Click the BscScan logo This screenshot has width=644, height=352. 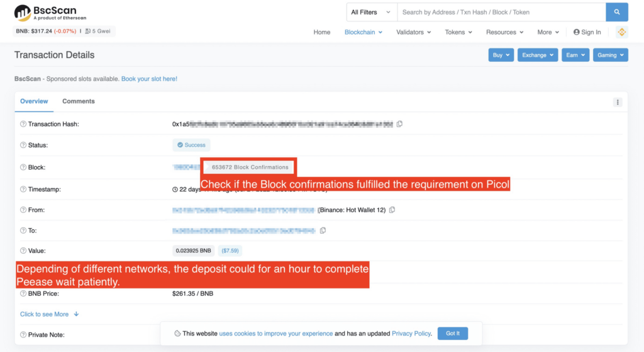tap(50, 13)
